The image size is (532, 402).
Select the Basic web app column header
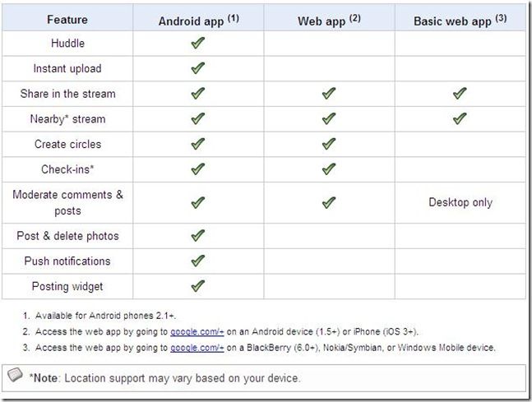pyautogui.click(x=460, y=21)
